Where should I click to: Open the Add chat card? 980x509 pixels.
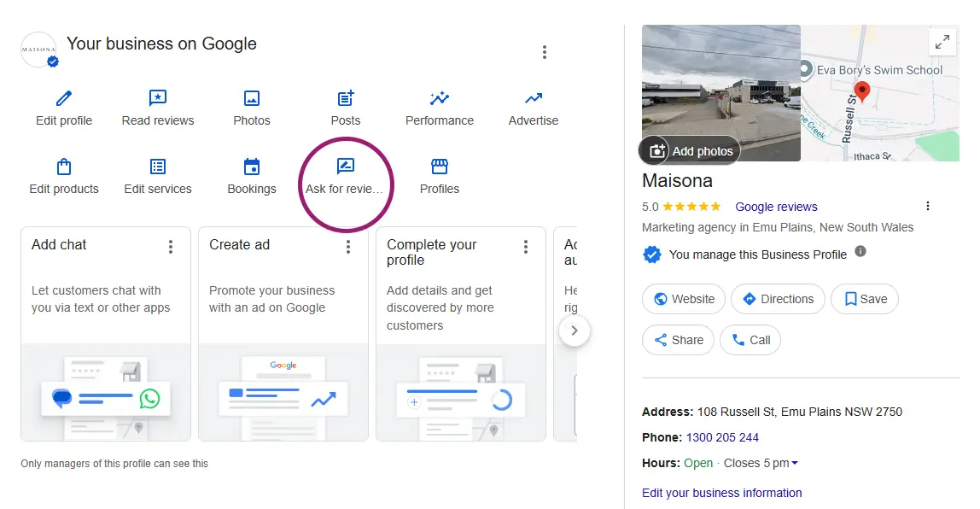coord(106,334)
